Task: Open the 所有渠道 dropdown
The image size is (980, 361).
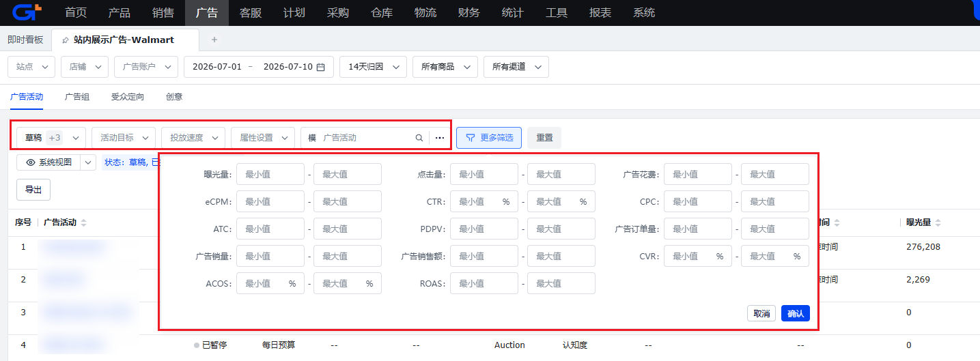Action: pyautogui.click(x=516, y=67)
